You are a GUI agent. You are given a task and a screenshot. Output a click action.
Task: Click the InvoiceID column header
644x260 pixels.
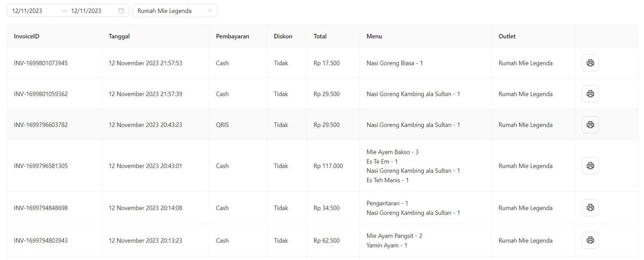pyautogui.click(x=27, y=36)
